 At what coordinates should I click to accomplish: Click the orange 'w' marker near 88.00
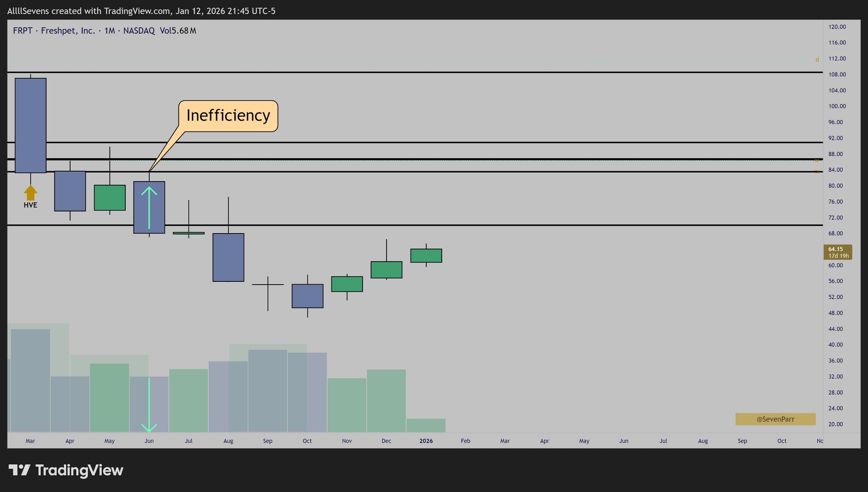pyautogui.click(x=817, y=160)
